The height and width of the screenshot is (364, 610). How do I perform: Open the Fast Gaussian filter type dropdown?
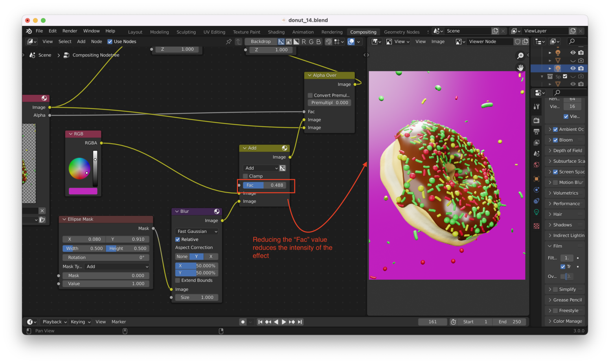[x=197, y=232]
